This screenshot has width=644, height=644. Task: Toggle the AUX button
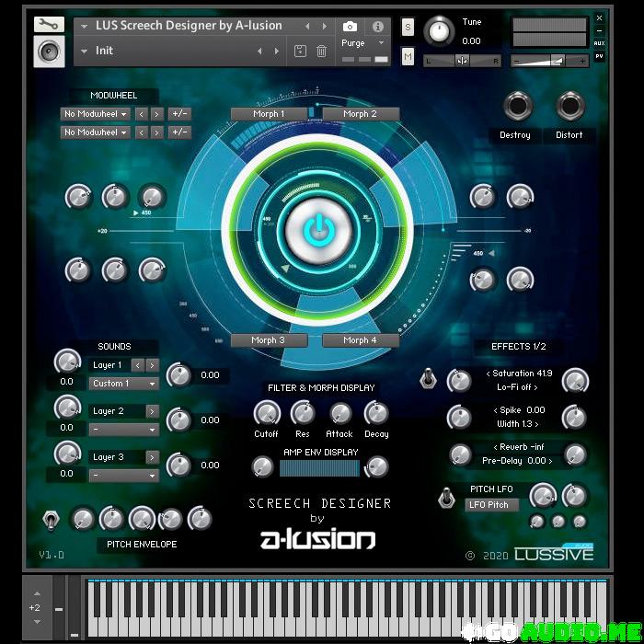[599, 43]
